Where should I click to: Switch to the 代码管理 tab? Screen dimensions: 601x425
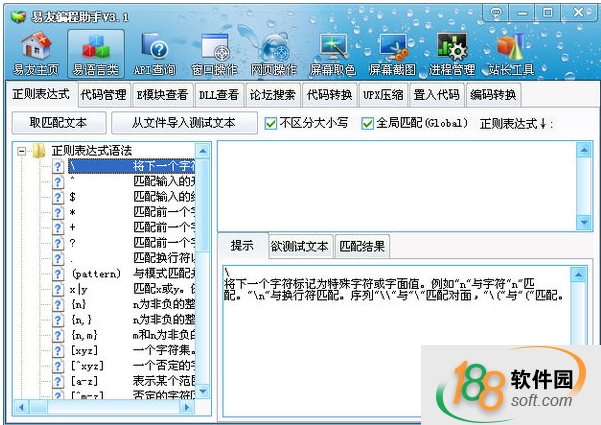103,95
